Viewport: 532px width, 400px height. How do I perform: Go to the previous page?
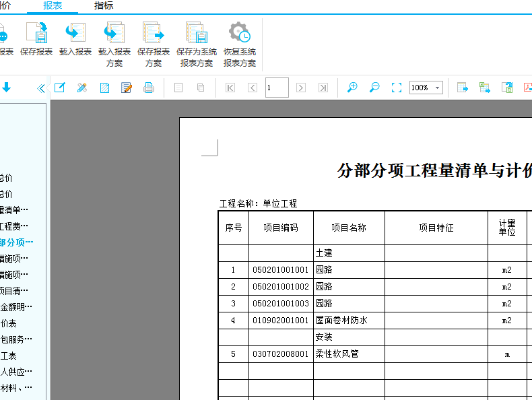tap(253, 88)
